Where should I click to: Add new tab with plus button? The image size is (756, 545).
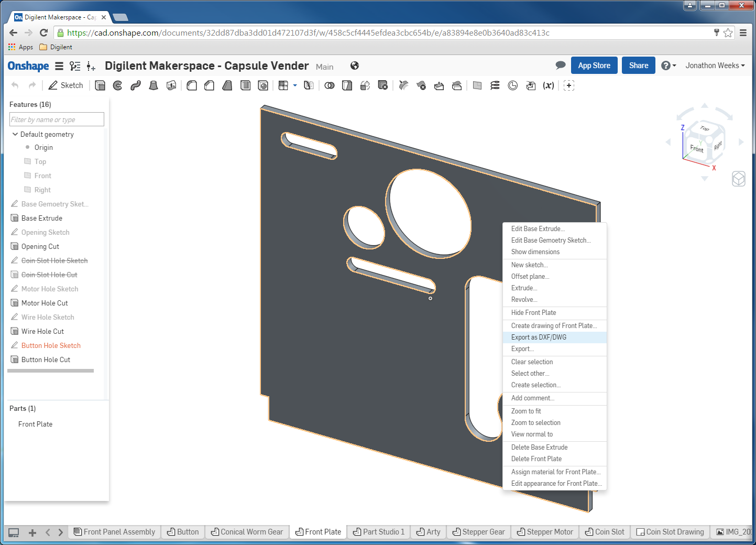point(32,532)
